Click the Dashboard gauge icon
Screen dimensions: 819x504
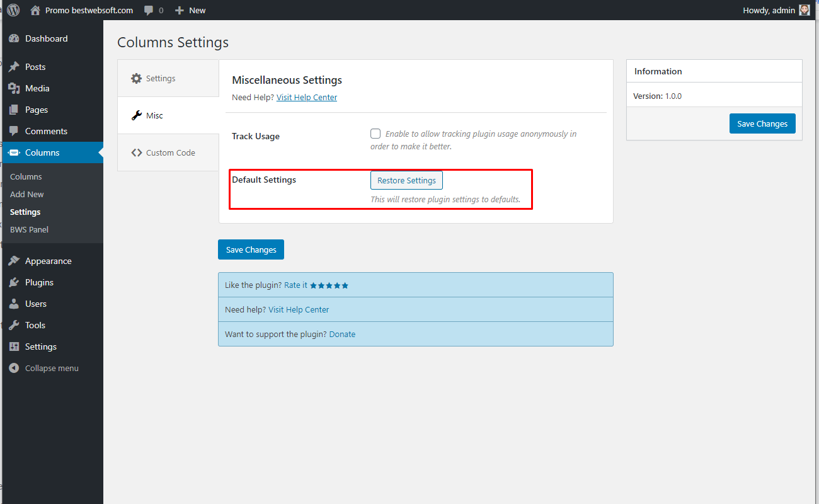point(14,38)
